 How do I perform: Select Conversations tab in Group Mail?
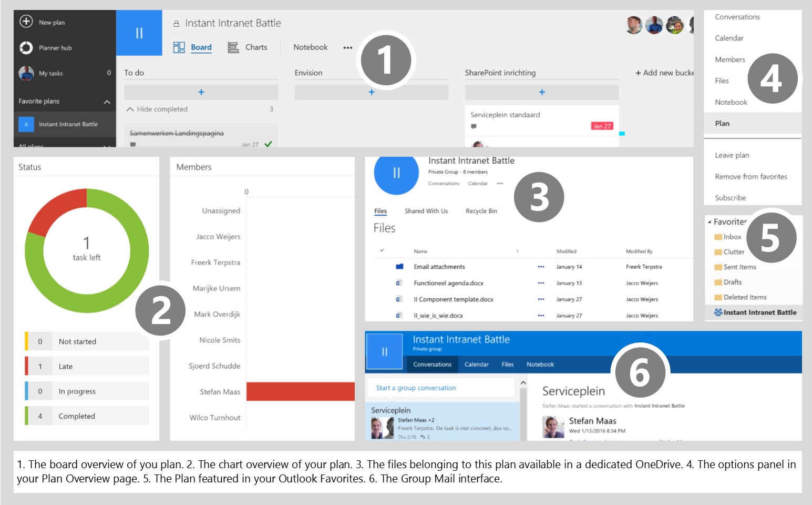point(433,365)
